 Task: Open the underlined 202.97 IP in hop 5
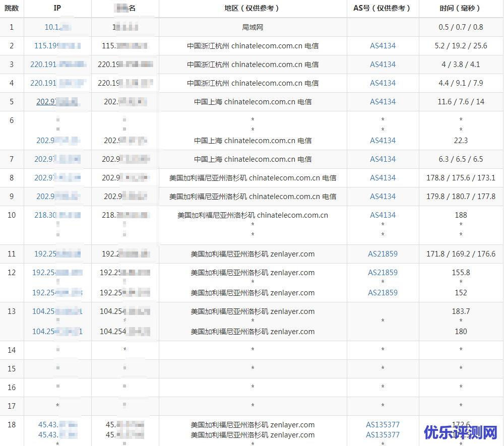[57, 102]
